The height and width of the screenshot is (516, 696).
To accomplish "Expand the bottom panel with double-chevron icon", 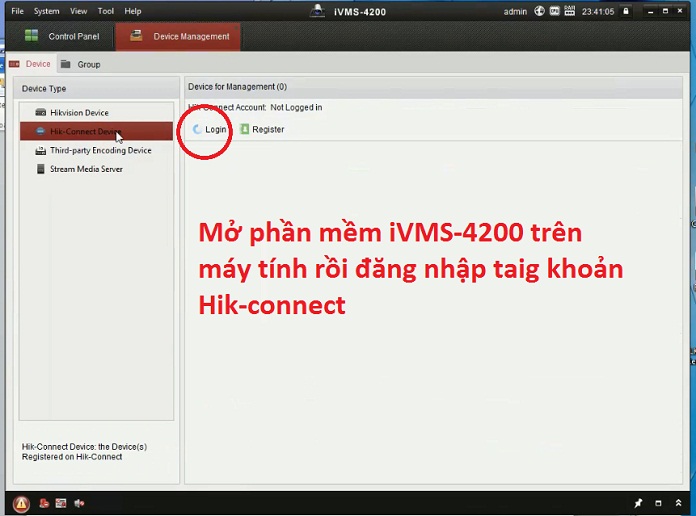I will (x=678, y=503).
